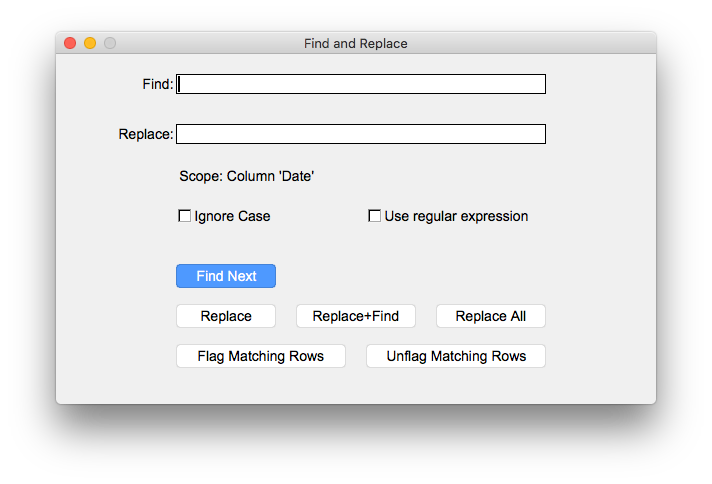Click the Scope: Column 'Date' text
The height and width of the screenshot is (484, 712).
coord(246,176)
